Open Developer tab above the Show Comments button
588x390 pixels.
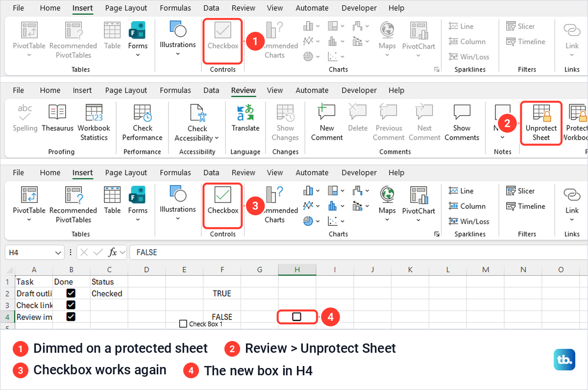coord(360,90)
